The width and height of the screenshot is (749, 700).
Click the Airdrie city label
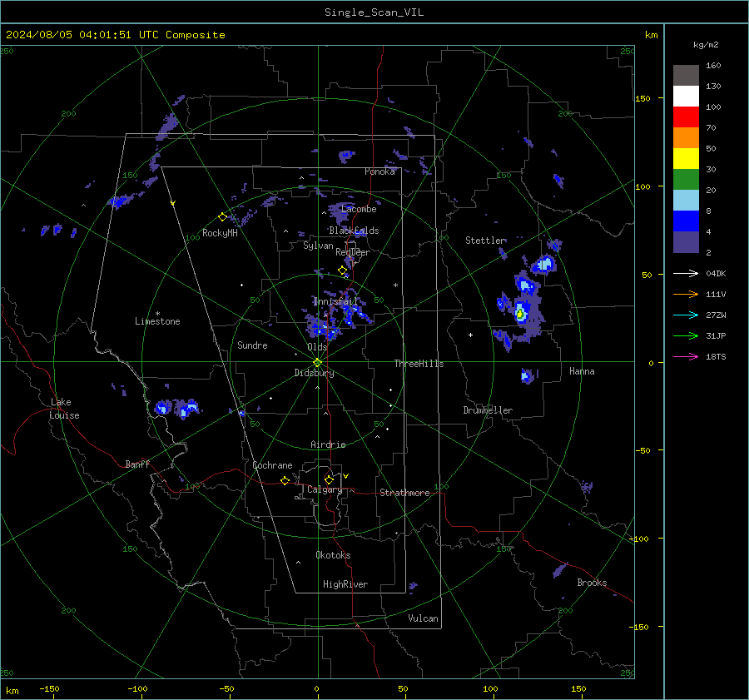click(328, 444)
